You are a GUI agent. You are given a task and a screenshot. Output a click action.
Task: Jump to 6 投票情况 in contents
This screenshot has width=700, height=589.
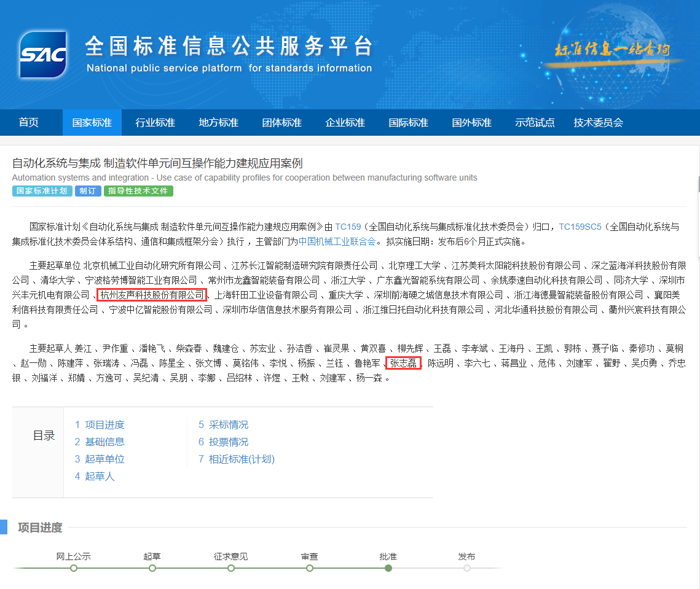(223, 442)
